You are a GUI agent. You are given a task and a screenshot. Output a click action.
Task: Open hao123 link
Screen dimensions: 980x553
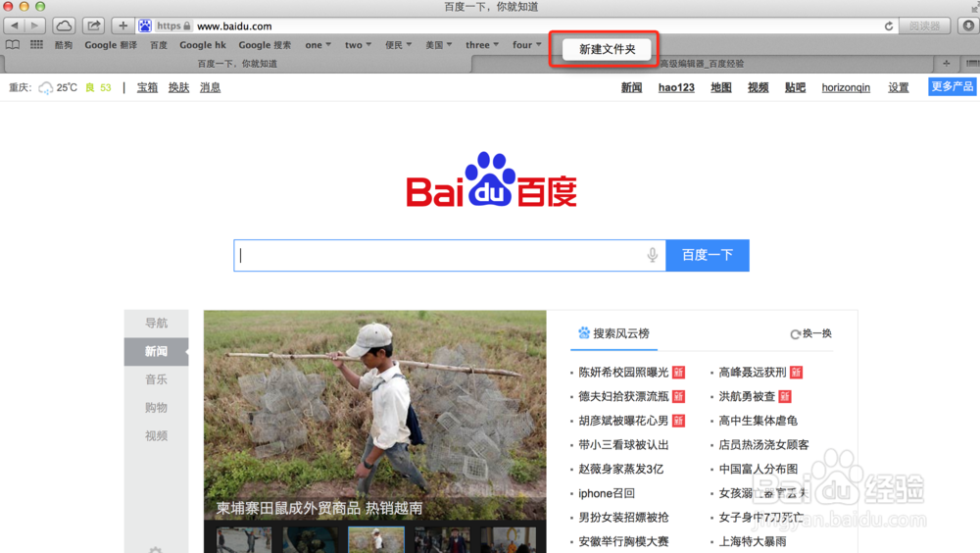tap(676, 87)
